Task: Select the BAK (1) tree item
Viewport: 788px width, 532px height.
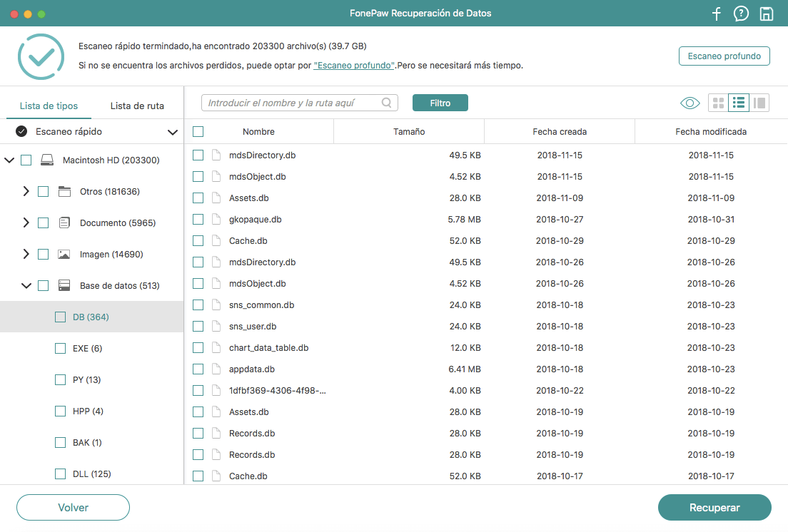Action: click(x=87, y=442)
